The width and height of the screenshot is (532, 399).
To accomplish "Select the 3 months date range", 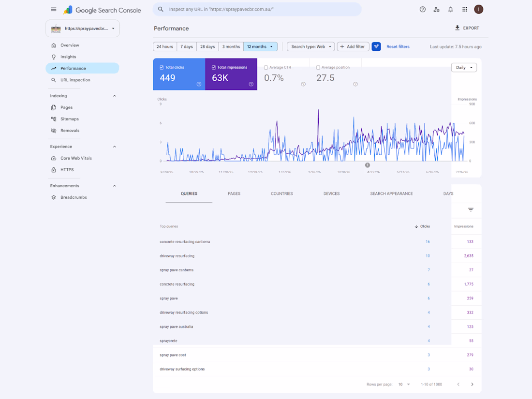I will (x=231, y=46).
